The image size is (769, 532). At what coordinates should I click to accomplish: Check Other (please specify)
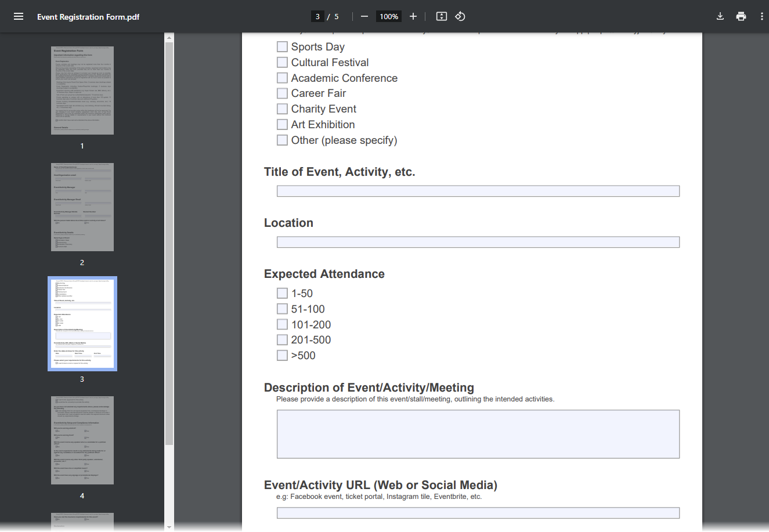pyautogui.click(x=282, y=139)
